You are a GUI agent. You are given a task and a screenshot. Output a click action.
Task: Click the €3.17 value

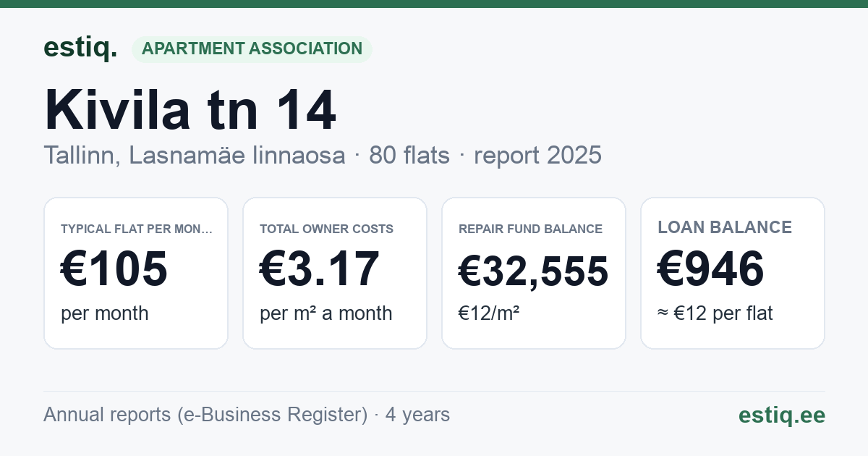coord(320,269)
